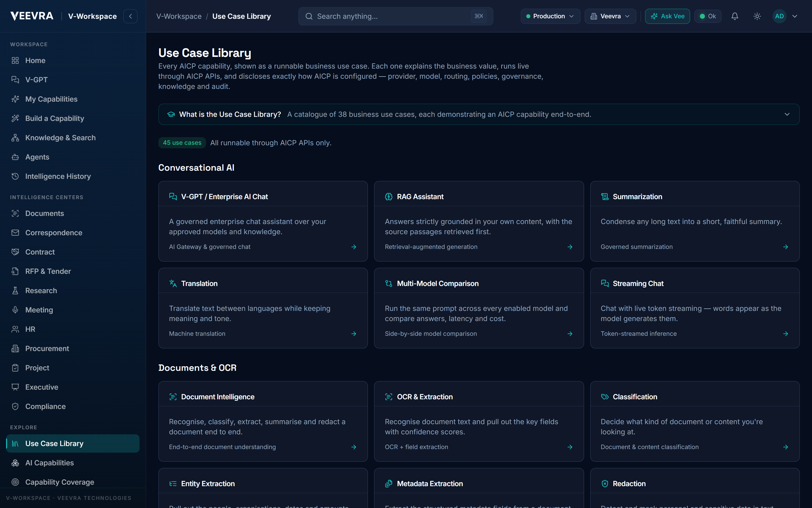Open Knowledge & Search in the sidebar
This screenshot has width=812, height=508.
click(73, 138)
